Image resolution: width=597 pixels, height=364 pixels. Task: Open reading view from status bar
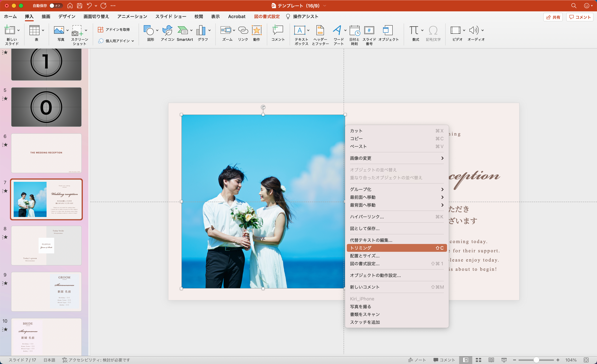[491, 360]
